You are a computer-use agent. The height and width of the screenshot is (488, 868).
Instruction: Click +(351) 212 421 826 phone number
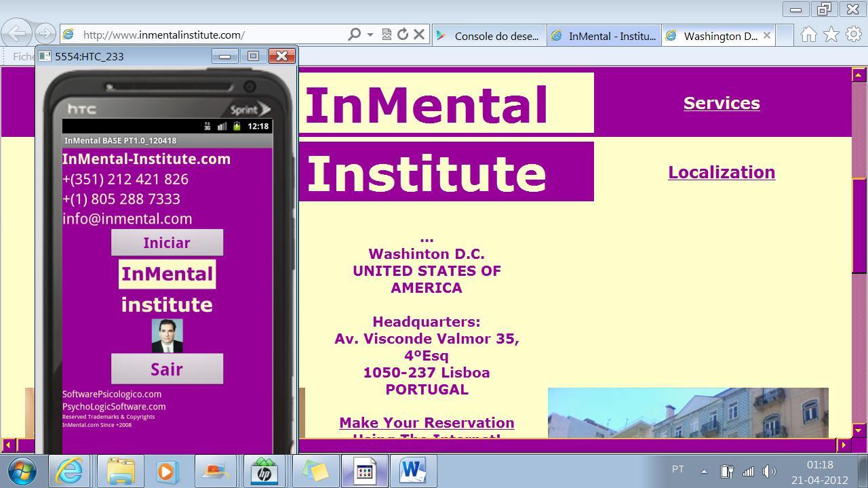[x=125, y=180]
